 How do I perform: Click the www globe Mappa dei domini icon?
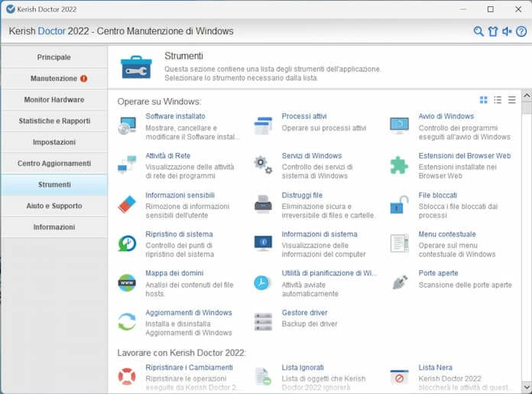[127, 282]
